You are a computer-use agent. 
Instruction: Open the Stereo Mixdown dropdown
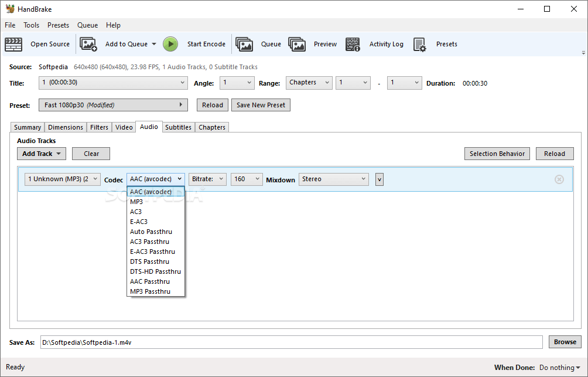point(334,179)
